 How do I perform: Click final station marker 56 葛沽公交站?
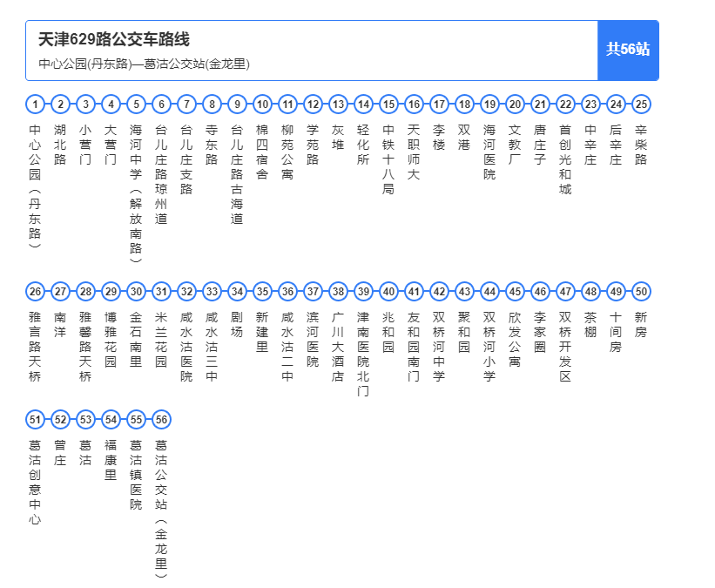[160, 420]
